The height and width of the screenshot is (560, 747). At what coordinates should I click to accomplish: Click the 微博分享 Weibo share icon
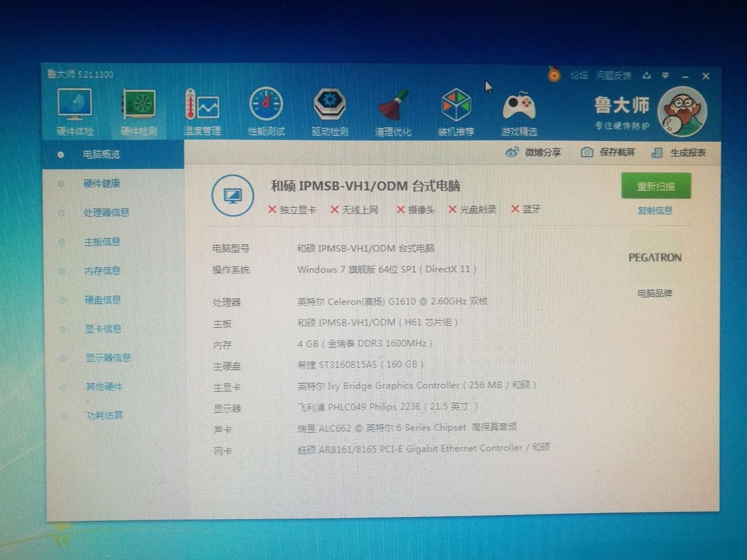click(511, 152)
